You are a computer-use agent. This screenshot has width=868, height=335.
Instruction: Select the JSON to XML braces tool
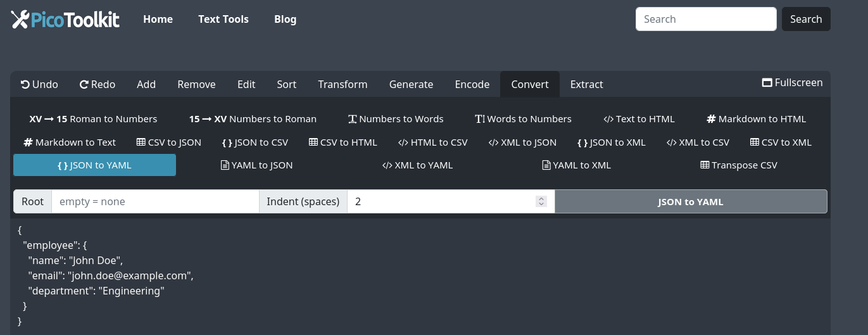tap(611, 142)
